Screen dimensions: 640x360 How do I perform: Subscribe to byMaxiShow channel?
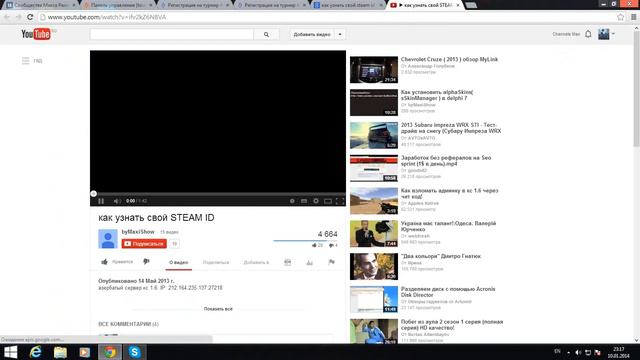tap(144, 244)
